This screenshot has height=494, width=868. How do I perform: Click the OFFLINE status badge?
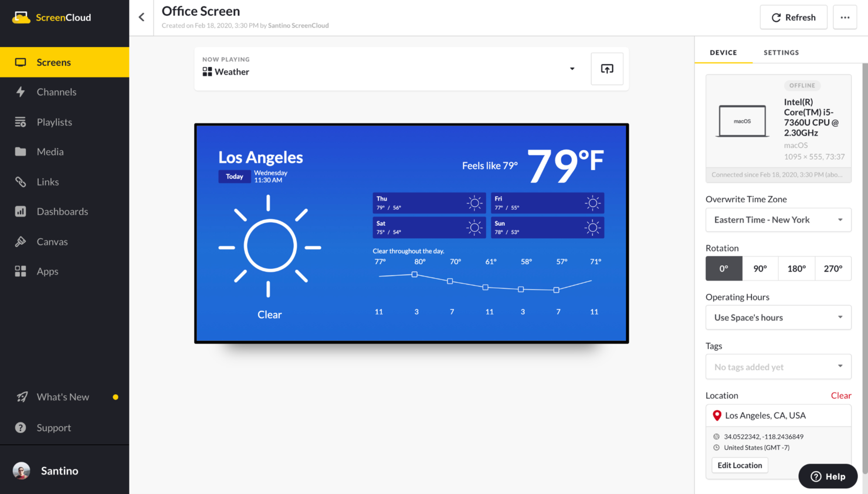point(802,86)
